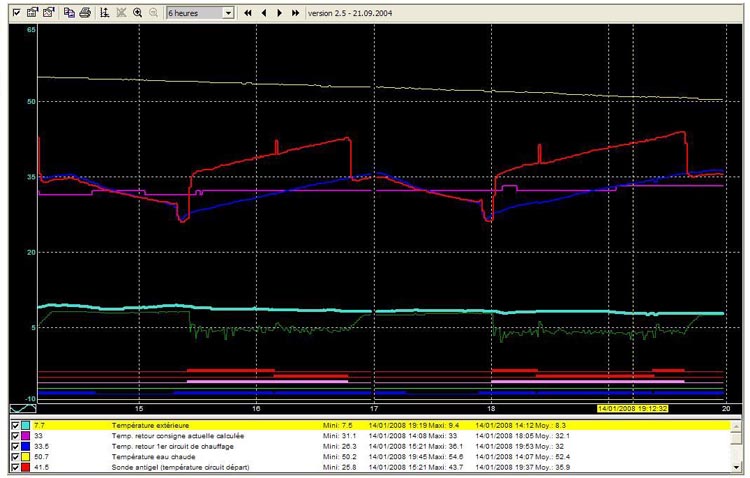The width and height of the screenshot is (750, 478).
Task: Jump to the first period with rewind arrows
Action: (x=248, y=13)
